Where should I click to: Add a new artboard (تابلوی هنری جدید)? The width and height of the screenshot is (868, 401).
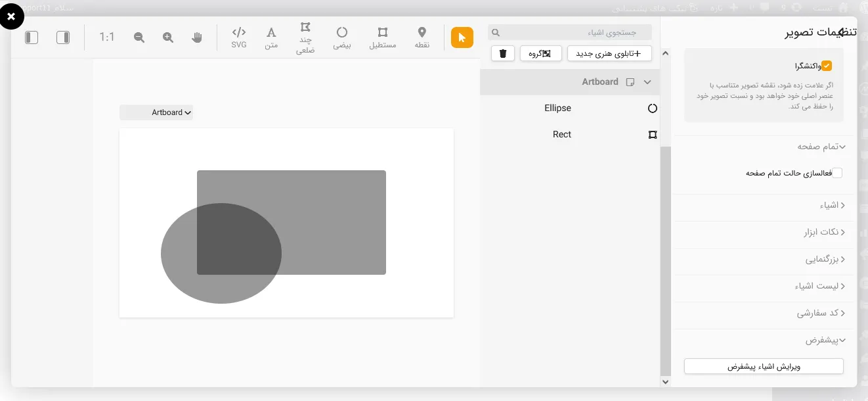609,53
